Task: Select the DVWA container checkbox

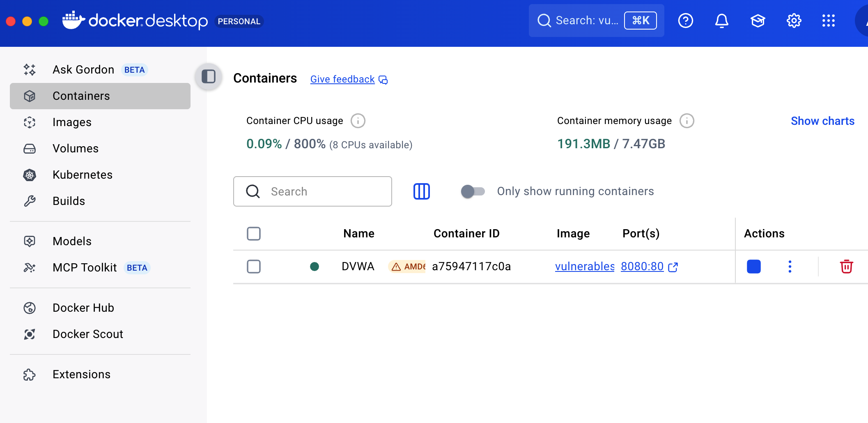Action: pos(254,267)
